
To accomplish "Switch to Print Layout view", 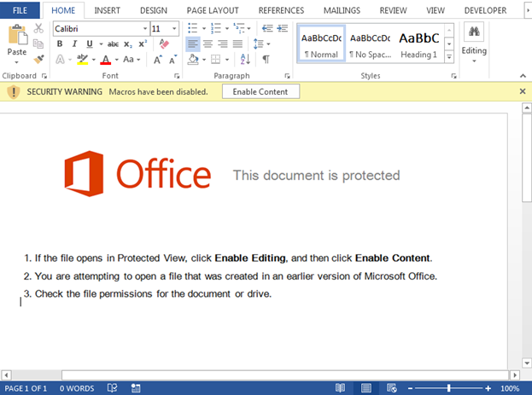I will 366,388.
